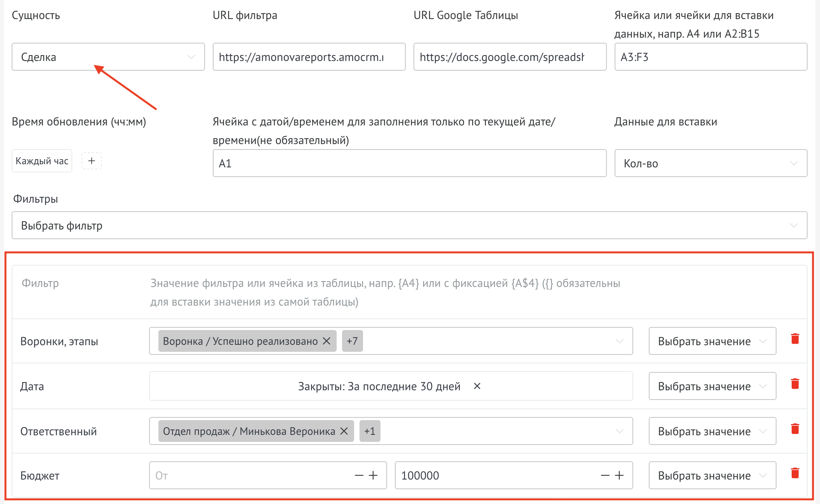Focus the A3:F3 cell range field
The width and height of the screenshot is (820, 504).
[x=711, y=57]
